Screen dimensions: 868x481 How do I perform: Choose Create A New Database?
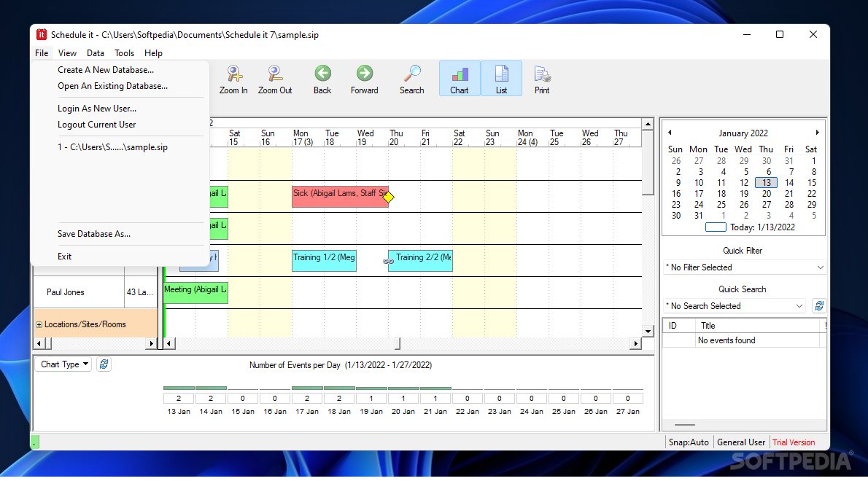106,70
